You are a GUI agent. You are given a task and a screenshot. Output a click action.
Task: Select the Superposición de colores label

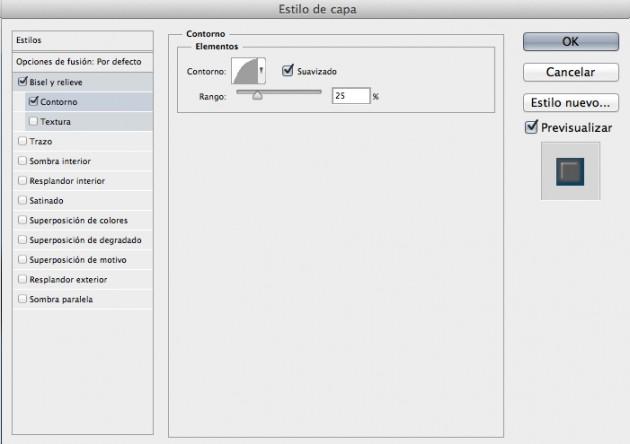[78, 220]
